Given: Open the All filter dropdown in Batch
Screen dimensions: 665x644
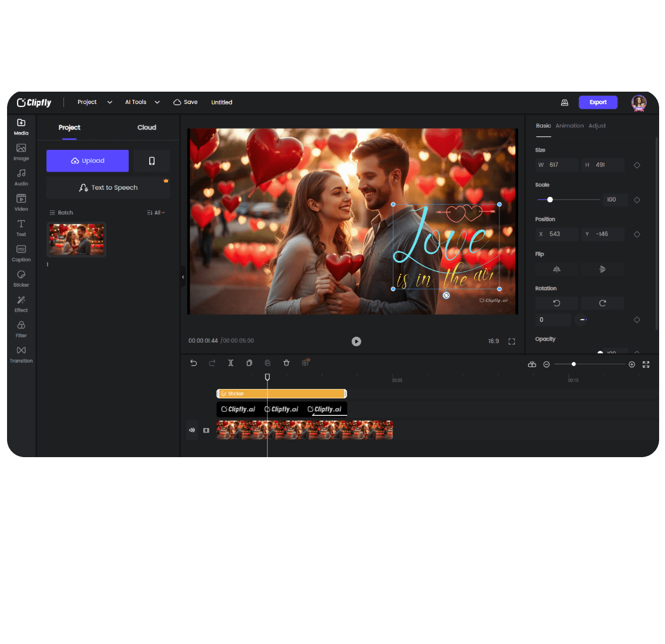Looking at the screenshot, I should pyautogui.click(x=156, y=212).
